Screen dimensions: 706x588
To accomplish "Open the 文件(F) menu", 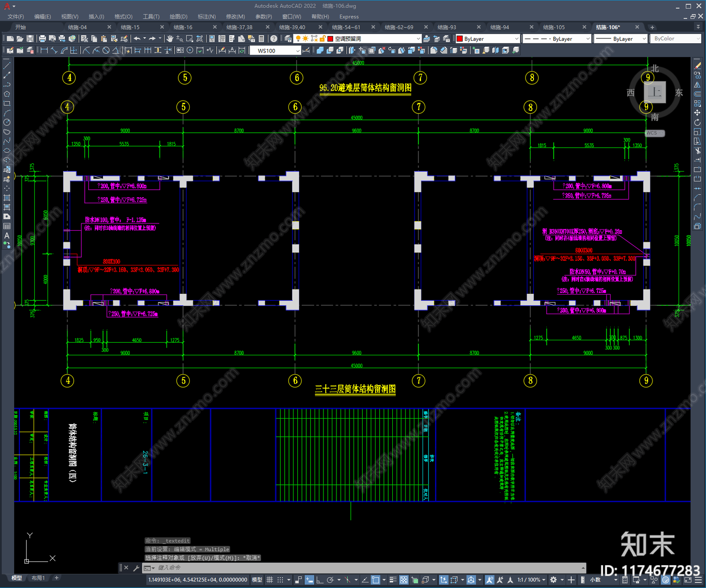I will pyautogui.click(x=16, y=16).
